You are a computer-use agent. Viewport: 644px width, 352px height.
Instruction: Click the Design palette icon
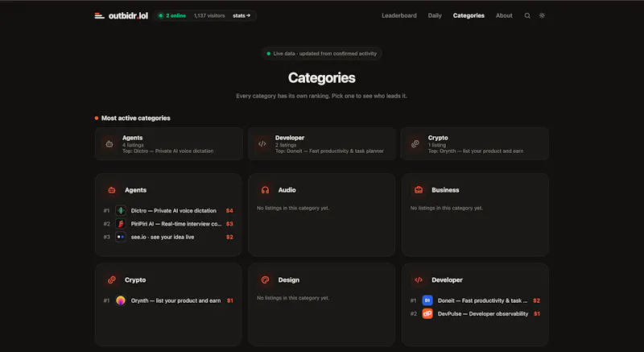265,280
